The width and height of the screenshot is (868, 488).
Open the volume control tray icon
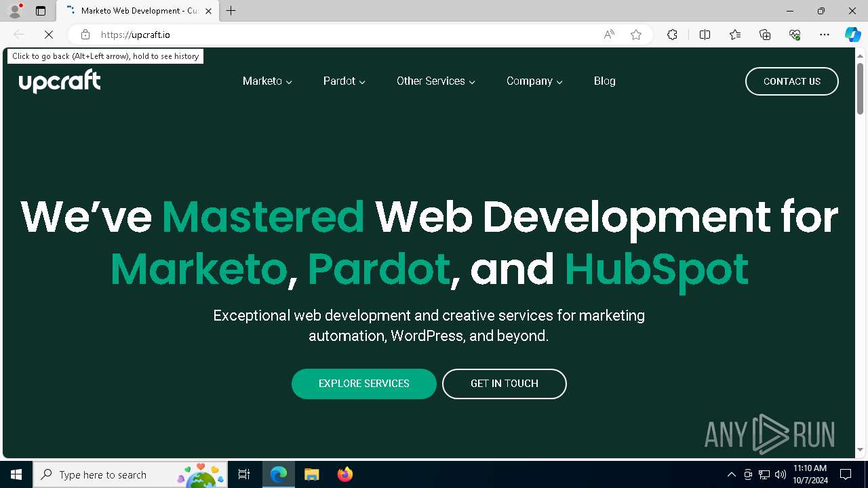[780, 474]
